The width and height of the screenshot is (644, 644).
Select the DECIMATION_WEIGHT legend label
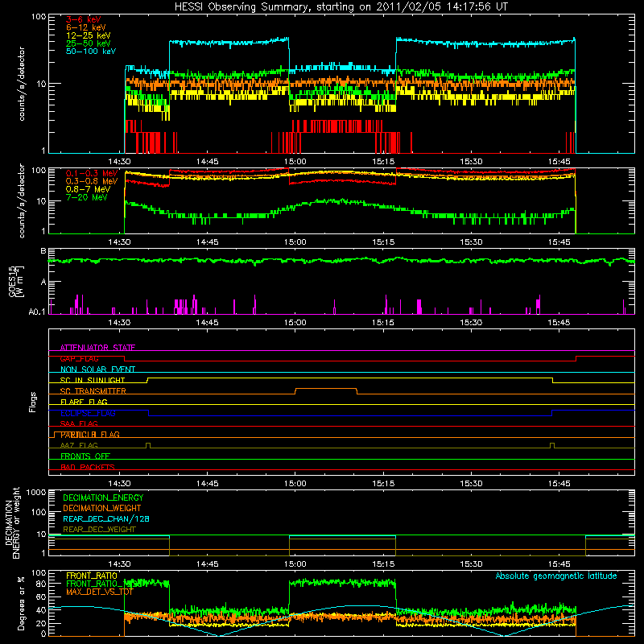tap(102, 508)
